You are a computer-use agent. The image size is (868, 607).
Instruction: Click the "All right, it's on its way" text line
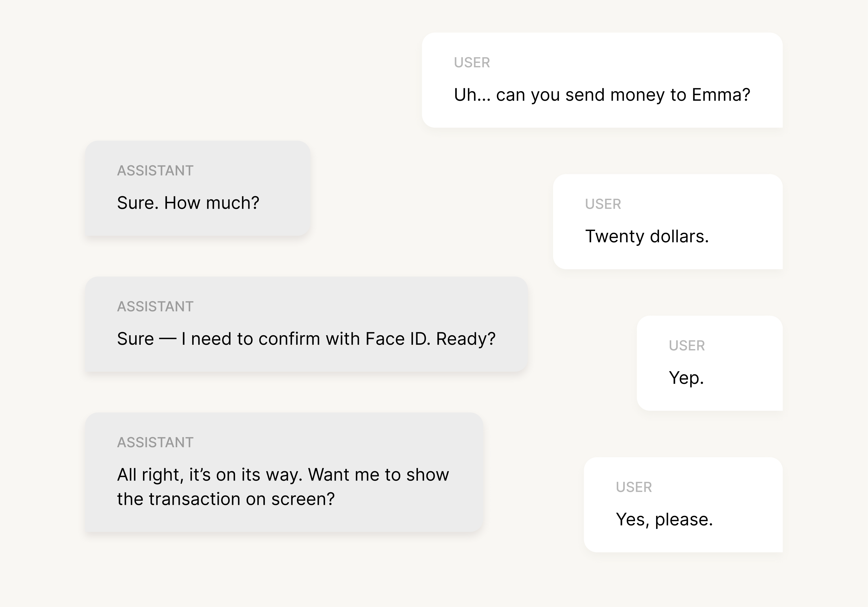(x=283, y=475)
